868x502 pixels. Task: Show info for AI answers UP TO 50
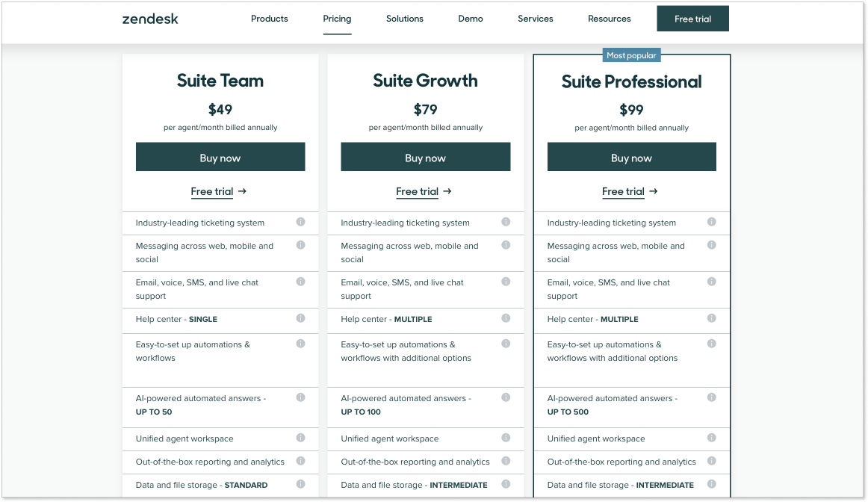300,397
